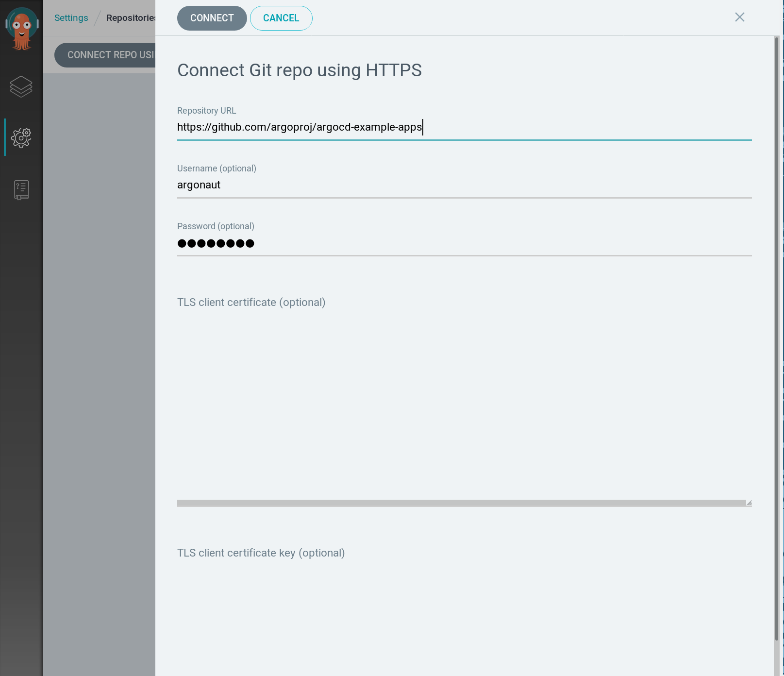Click the Argo CD octopus logo

click(21, 29)
